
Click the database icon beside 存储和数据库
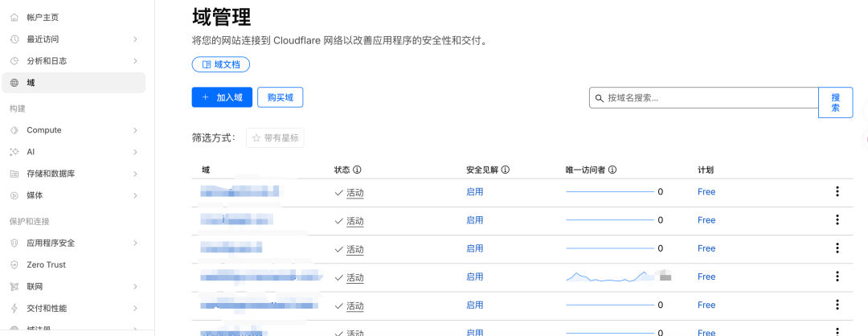14,174
